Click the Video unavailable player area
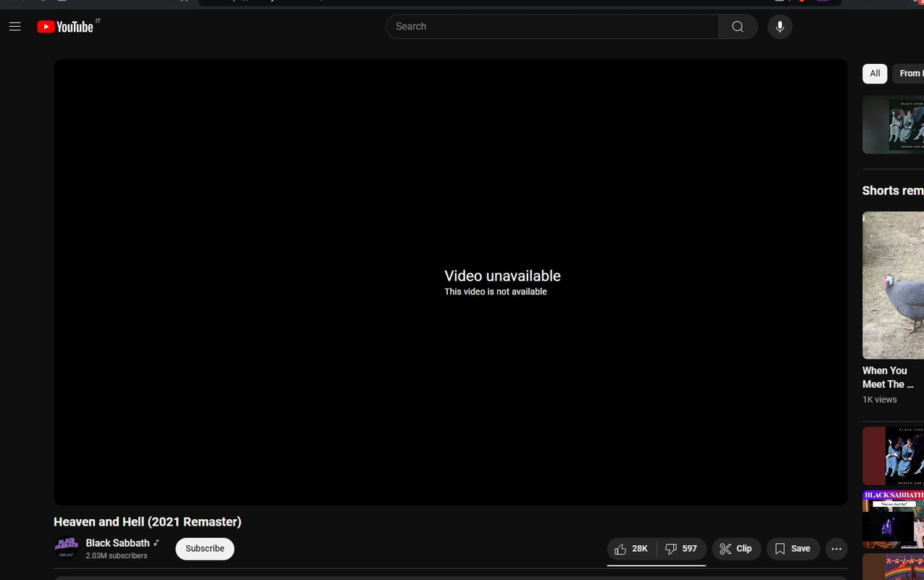This screenshot has width=924, height=580. (451, 282)
